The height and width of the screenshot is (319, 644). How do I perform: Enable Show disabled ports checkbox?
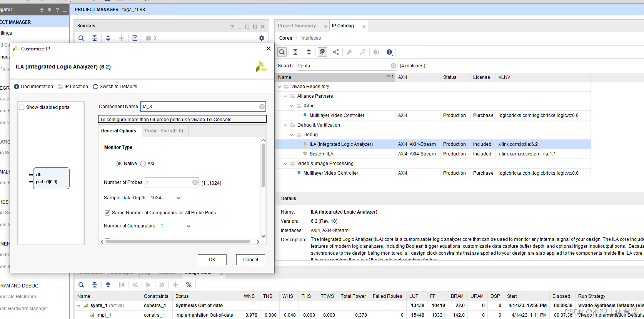(x=22, y=107)
